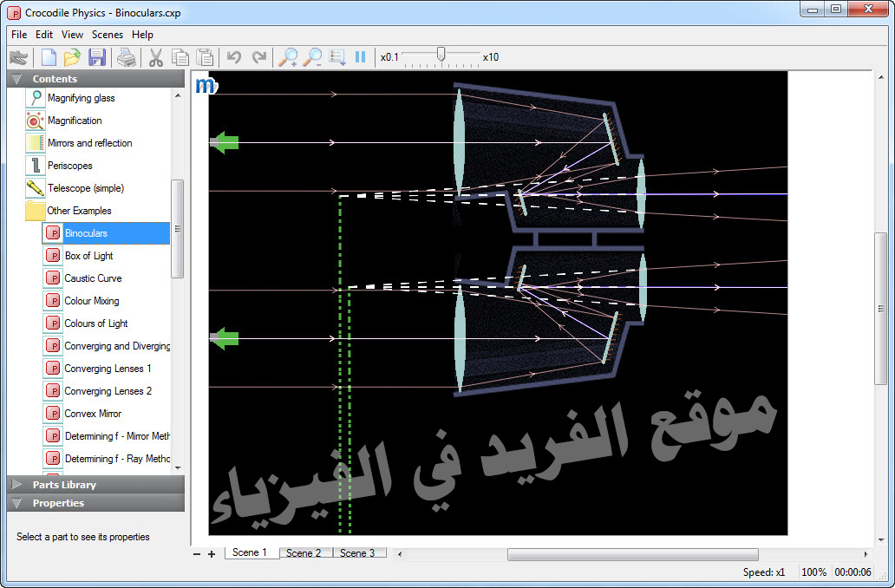Open the Magnification example
895x588 pixels.
click(x=75, y=121)
